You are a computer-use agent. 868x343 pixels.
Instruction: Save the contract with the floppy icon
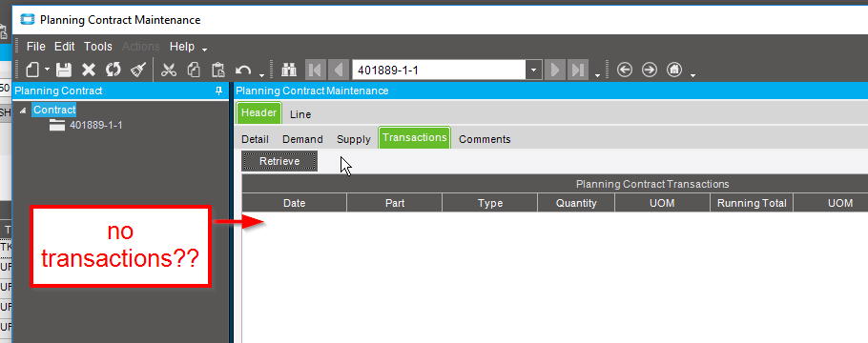point(64,70)
